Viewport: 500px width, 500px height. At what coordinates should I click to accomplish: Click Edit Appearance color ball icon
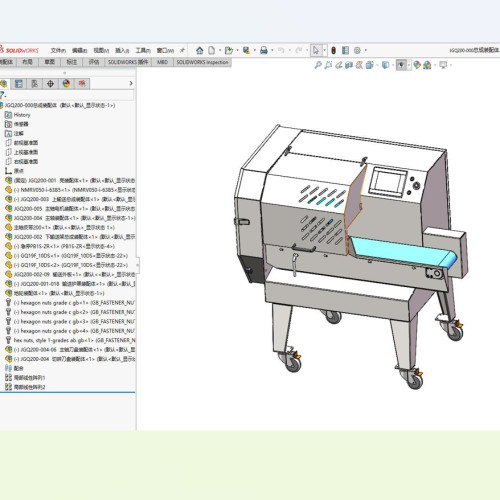[417, 65]
